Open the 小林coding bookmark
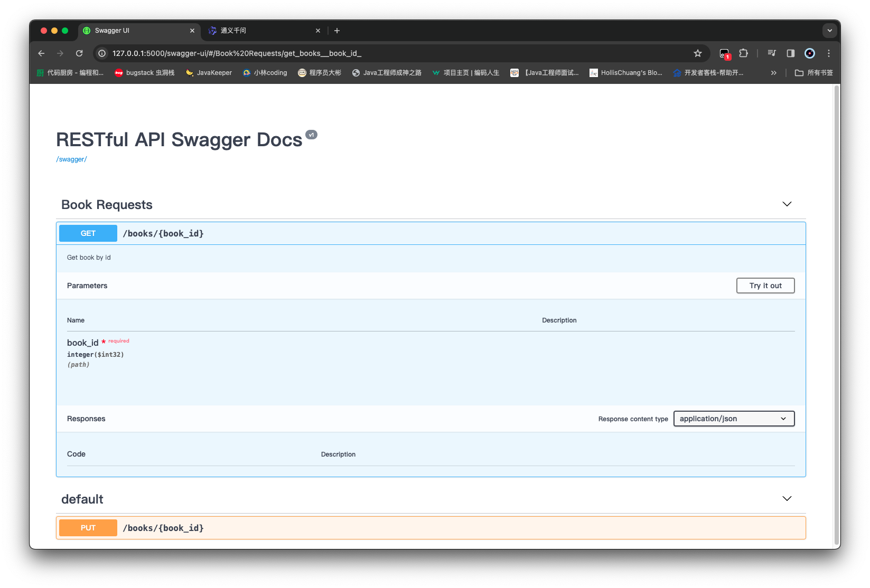Image resolution: width=870 pixels, height=588 pixels. coord(265,73)
